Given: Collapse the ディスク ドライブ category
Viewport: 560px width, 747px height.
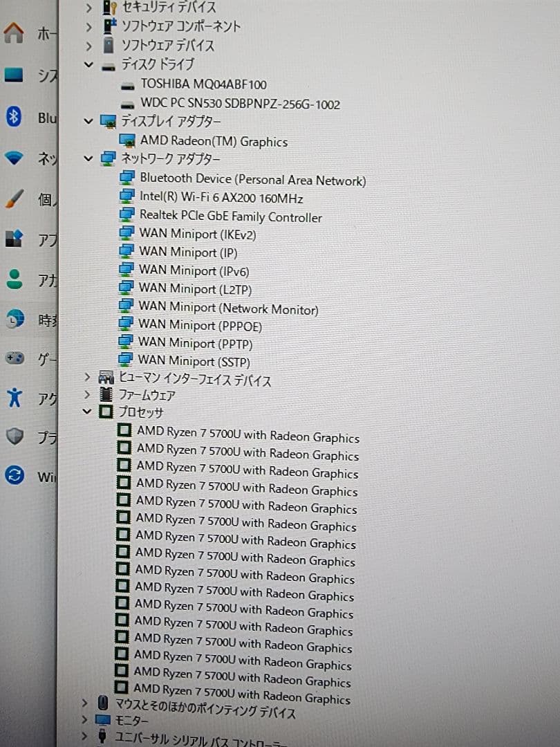Looking at the screenshot, I should (x=88, y=64).
